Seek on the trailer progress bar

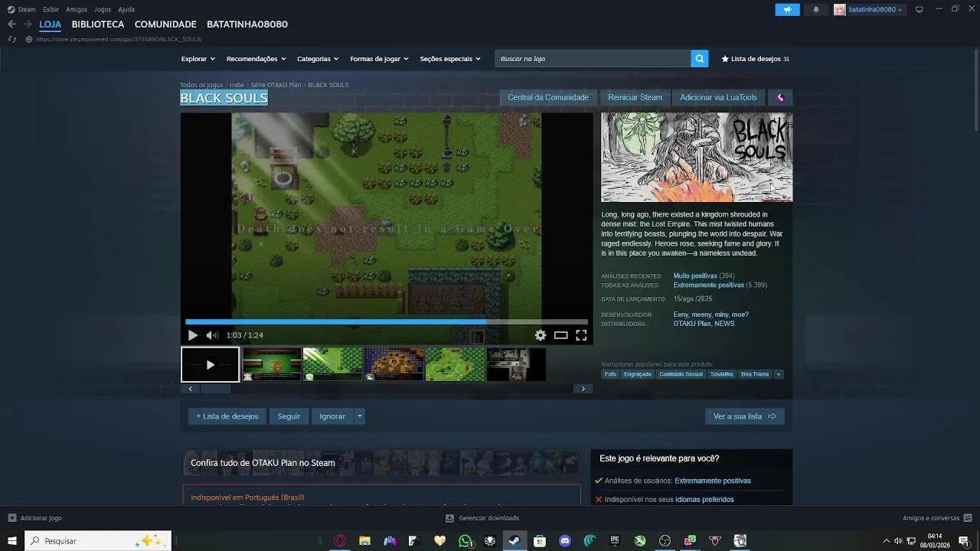point(387,322)
